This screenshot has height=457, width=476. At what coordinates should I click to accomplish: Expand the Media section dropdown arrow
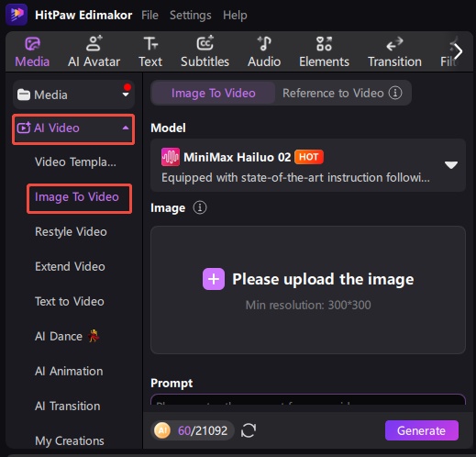126,95
